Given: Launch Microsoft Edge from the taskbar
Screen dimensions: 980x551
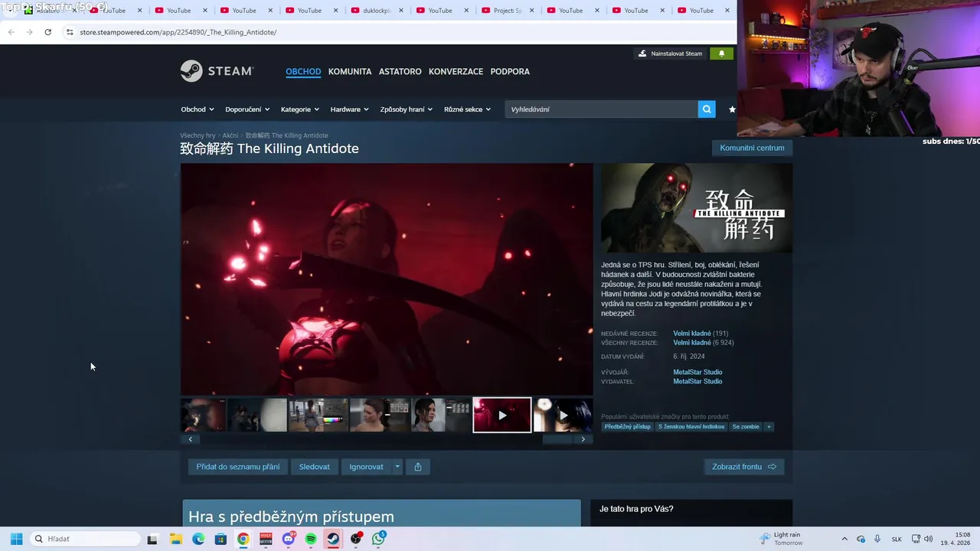Looking at the screenshot, I should point(198,539).
